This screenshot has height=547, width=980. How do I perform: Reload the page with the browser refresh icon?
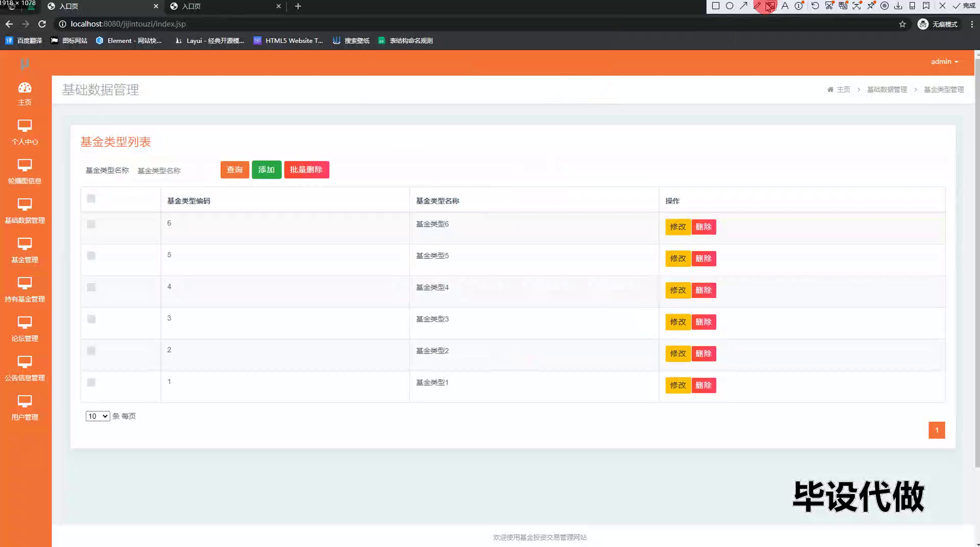[42, 24]
